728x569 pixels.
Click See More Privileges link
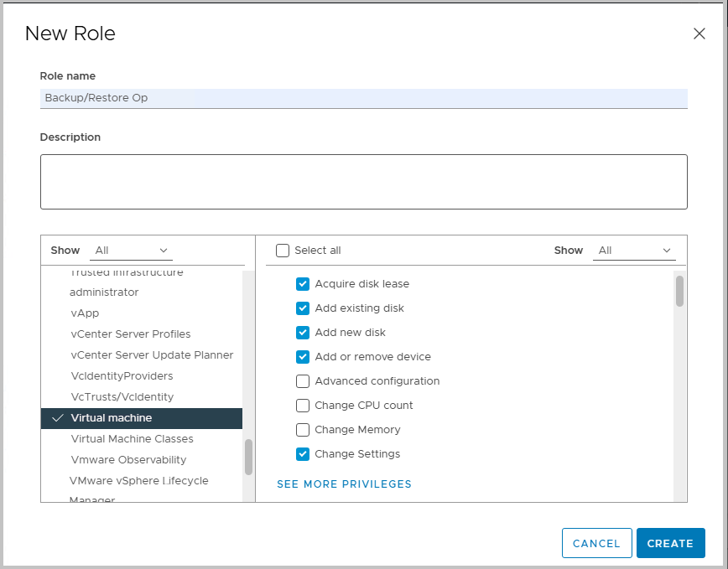tap(344, 484)
